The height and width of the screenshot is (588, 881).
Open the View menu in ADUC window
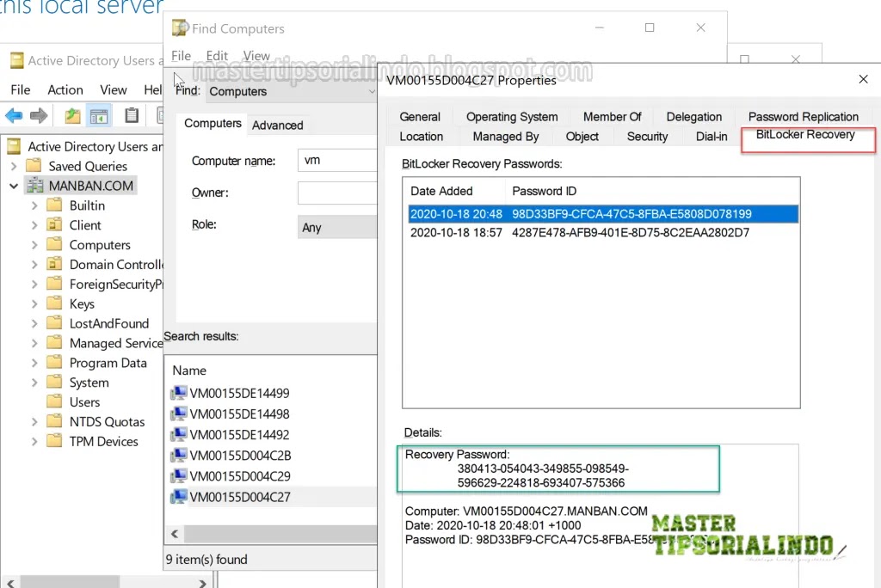point(113,90)
